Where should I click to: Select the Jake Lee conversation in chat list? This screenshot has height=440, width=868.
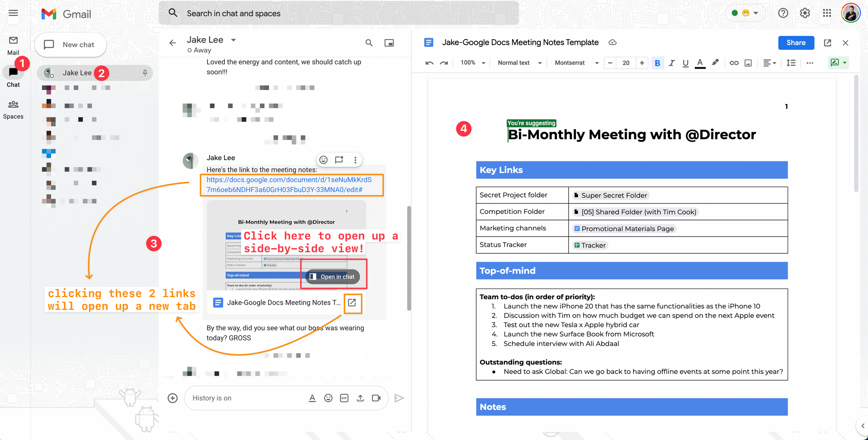(x=95, y=73)
